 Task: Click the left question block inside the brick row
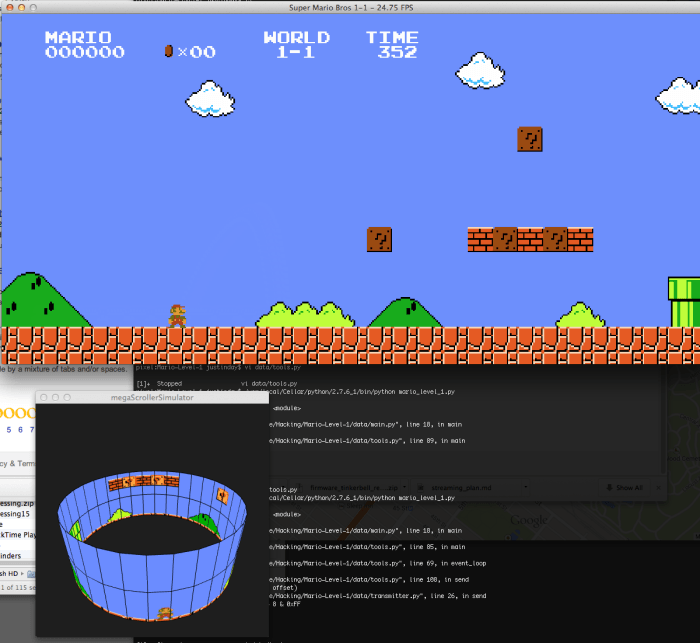(x=505, y=239)
